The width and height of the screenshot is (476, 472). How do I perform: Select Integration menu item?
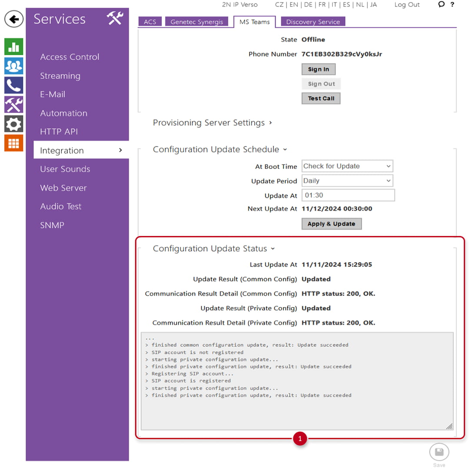(81, 150)
